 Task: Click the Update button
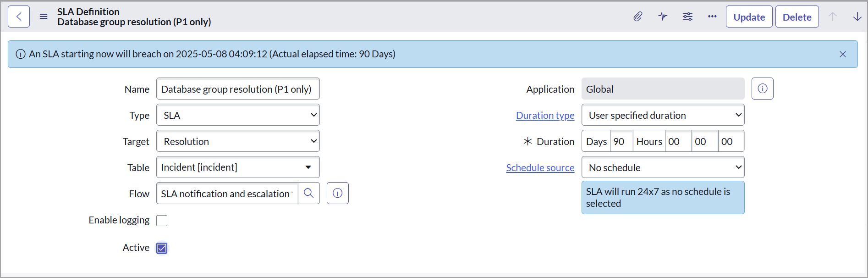(749, 17)
